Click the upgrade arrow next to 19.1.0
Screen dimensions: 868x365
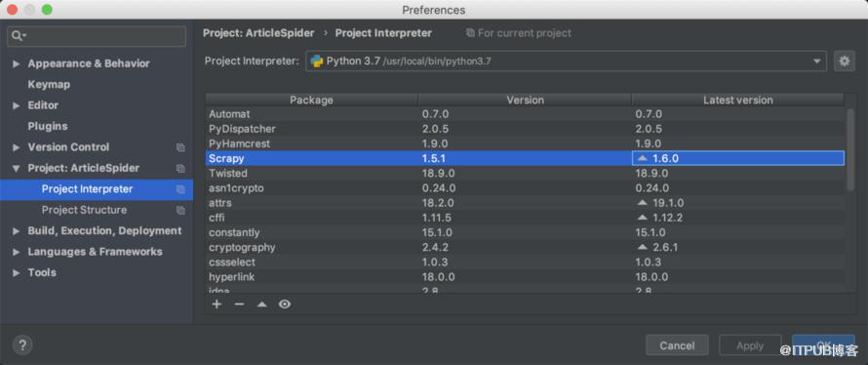click(642, 203)
